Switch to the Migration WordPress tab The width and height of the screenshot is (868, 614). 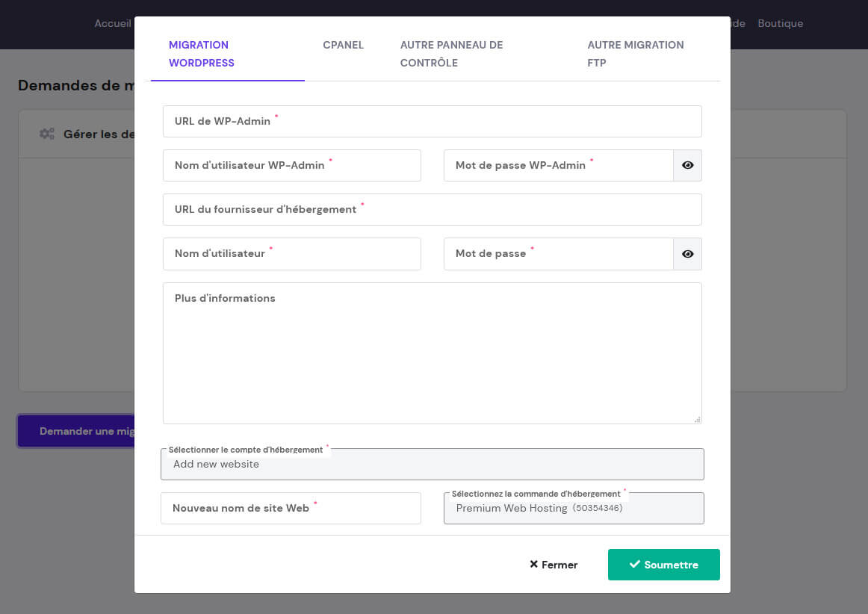pyautogui.click(x=228, y=54)
